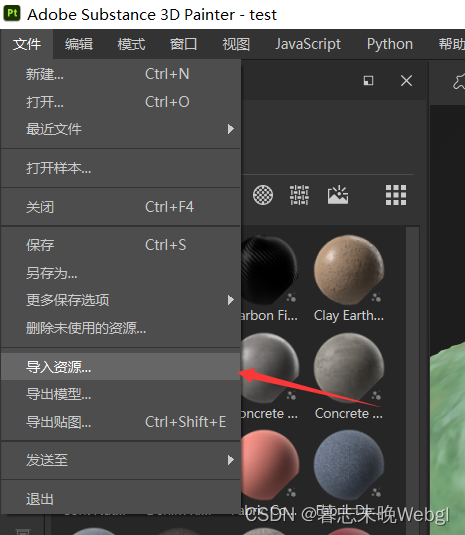Filter assets by the textures grid icon
Image resolution: width=465 pixels, height=535 pixels.
pos(300,195)
